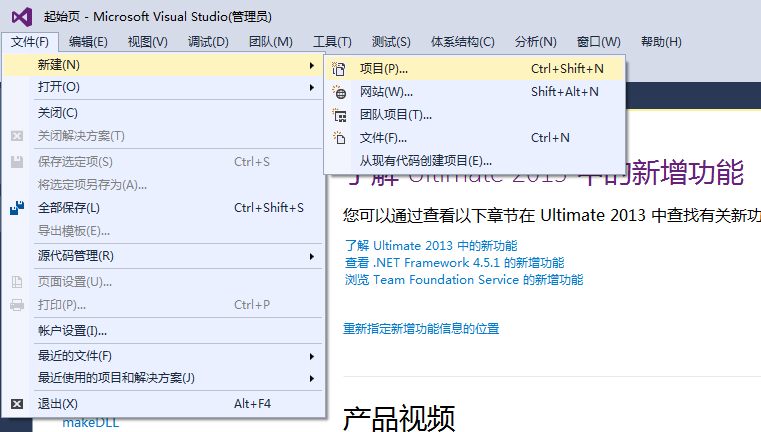The height and width of the screenshot is (432, 761).
Task: Open the makeDLL recent project link
Action: (x=91, y=423)
